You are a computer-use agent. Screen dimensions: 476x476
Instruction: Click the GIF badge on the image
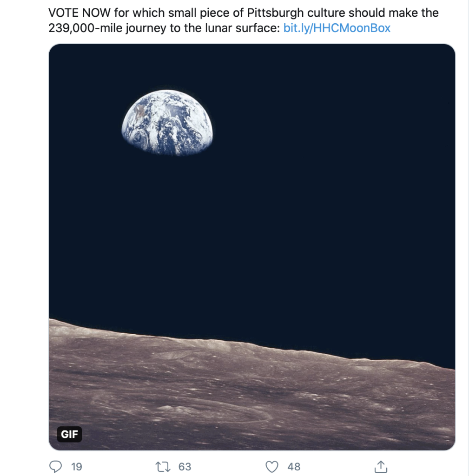tap(70, 435)
